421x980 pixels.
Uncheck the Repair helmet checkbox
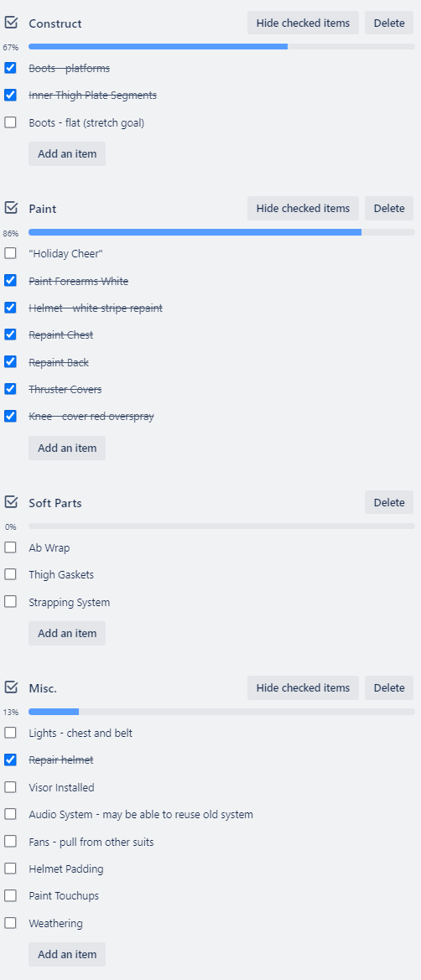coord(10,760)
